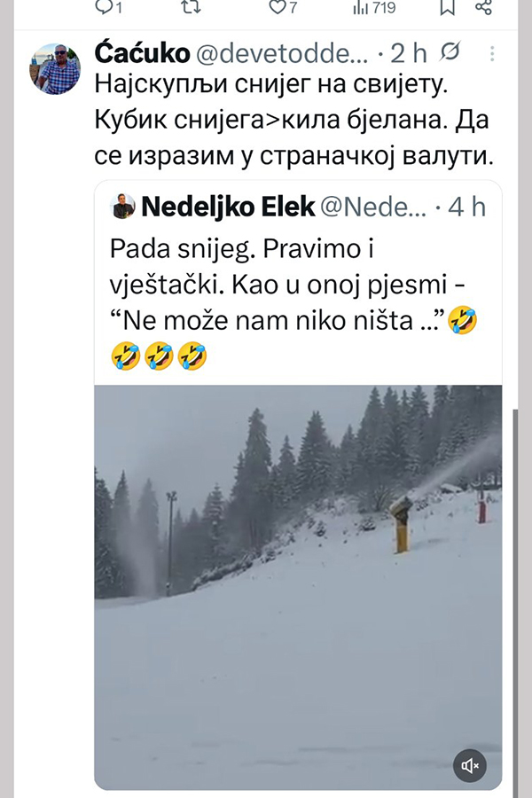Image resolution: width=532 pixels, height=798 pixels.
Task: Open Ćaćuko's profile picture
Action: click(x=55, y=69)
